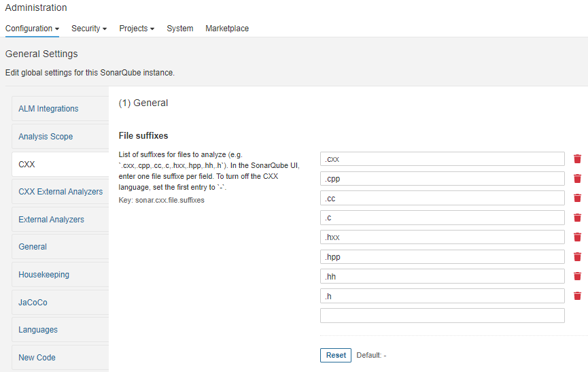Go to the System tab
Screen dimensions: 588x372
click(x=180, y=29)
